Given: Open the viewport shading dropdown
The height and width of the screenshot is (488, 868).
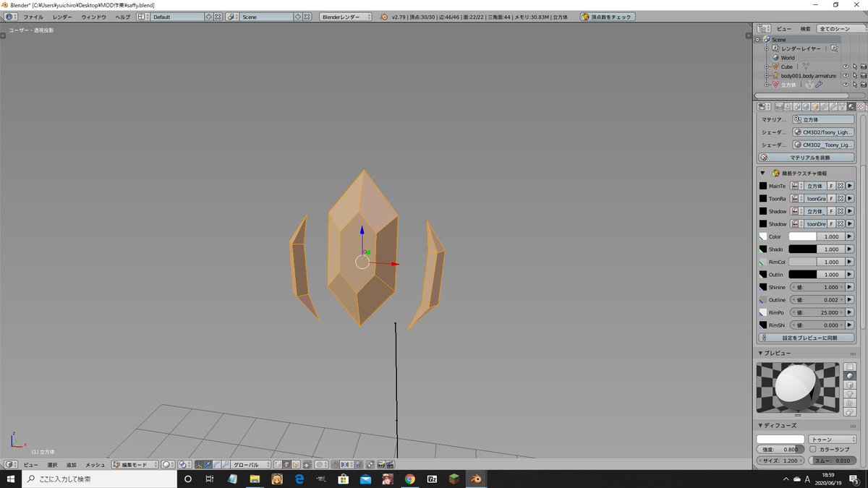Looking at the screenshot, I should (168, 464).
